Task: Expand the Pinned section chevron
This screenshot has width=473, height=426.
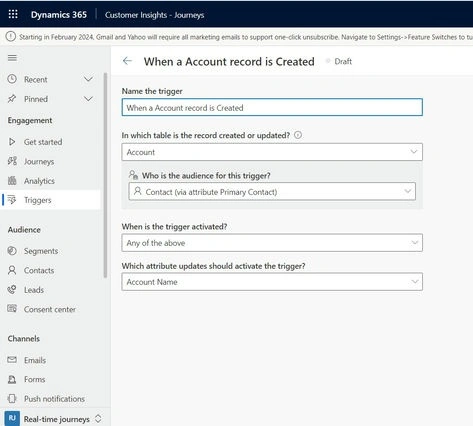Action: pyautogui.click(x=88, y=99)
